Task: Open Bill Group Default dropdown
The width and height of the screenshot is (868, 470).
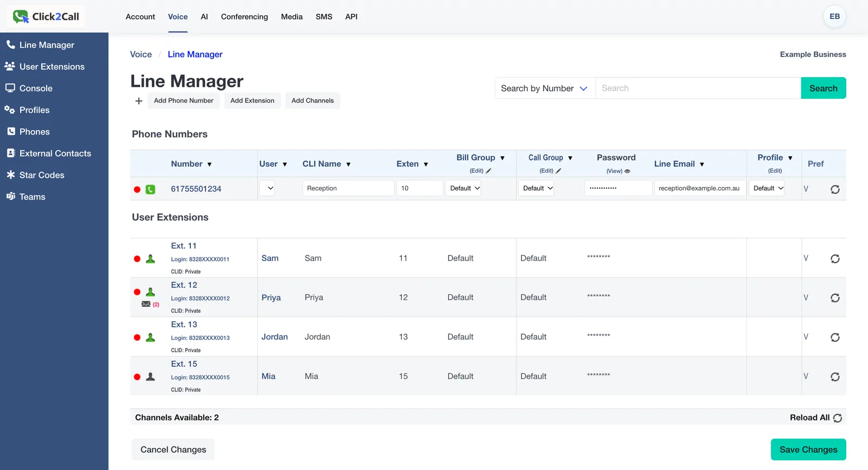Action: [463, 188]
